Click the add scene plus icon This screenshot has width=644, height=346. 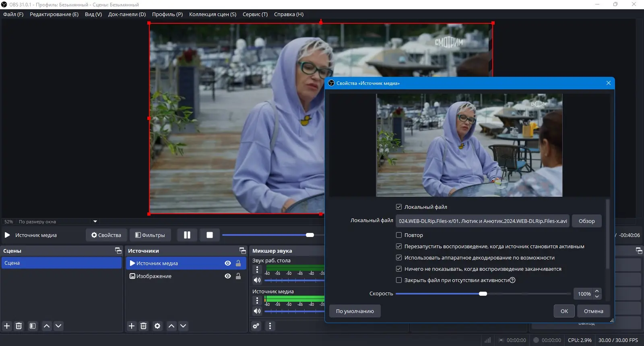[x=7, y=326]
